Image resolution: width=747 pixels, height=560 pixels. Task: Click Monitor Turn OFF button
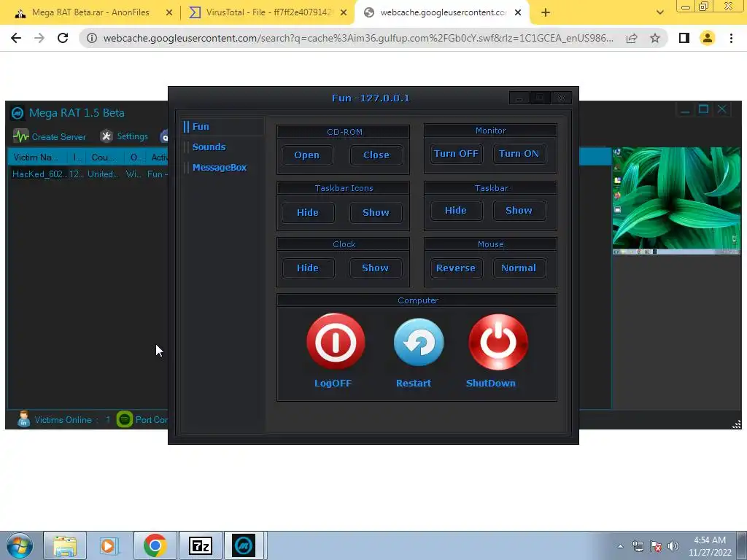pyautogui.click(x=456, y=154)
